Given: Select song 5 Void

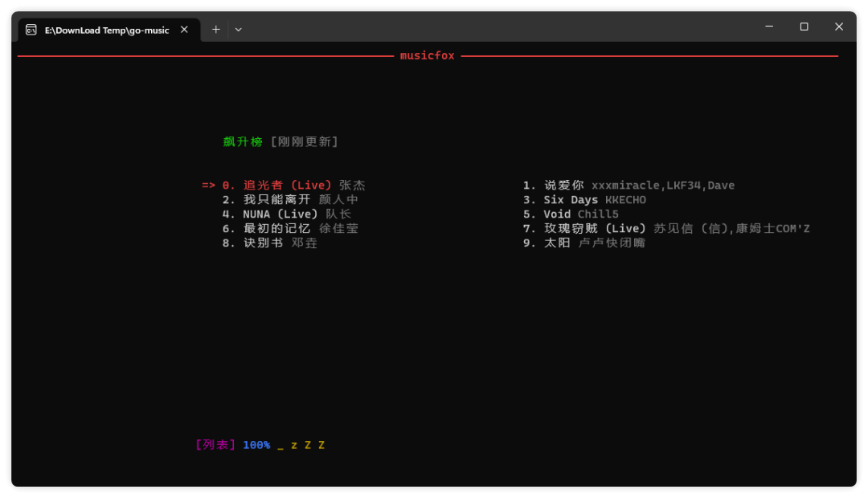Looking at the screenshot, I should point(547,214).
